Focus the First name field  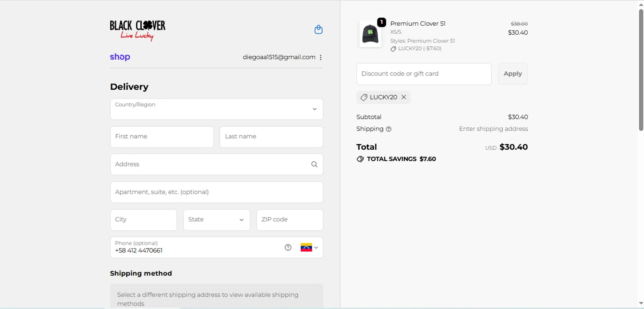(x=162, y=137)
